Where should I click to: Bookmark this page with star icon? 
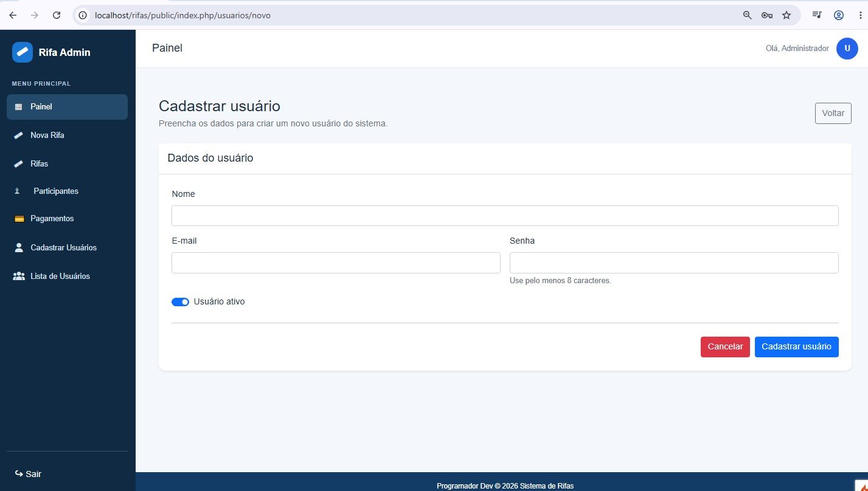click(786, 15)
